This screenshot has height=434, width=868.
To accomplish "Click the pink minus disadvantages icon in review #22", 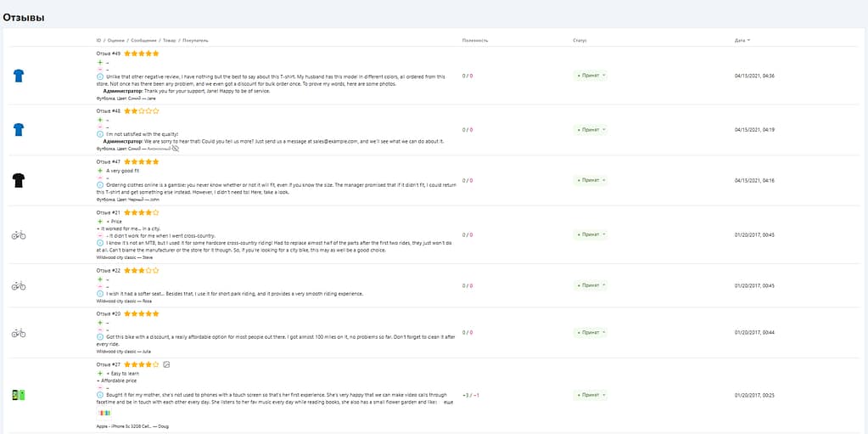I will tap(100, 286).
